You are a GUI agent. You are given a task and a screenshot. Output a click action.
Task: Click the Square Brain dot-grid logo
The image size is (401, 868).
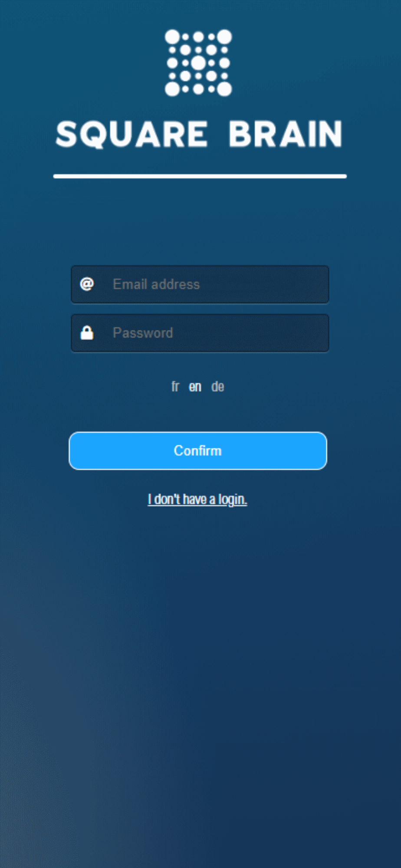[198, 63]
